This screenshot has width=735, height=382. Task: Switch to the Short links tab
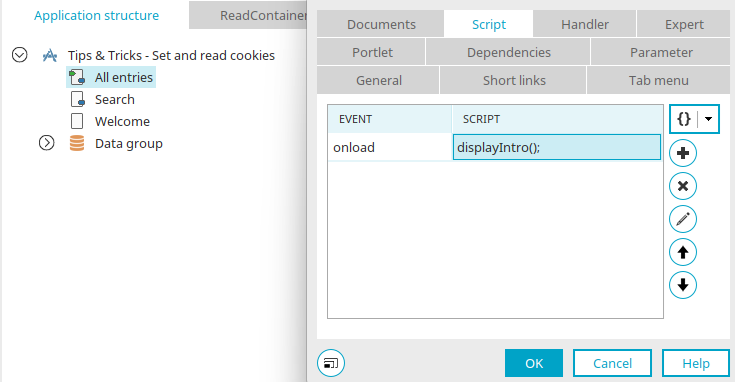pyautogui.click(x=514, y=80)
